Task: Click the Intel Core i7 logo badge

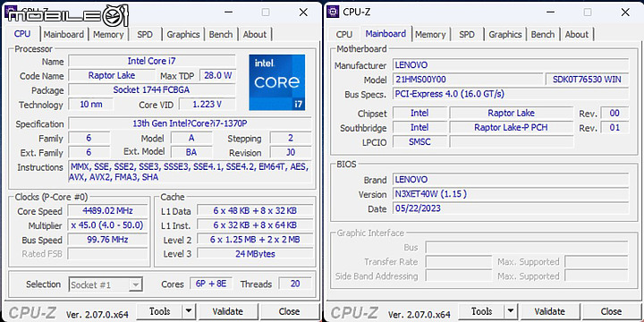Action: pos(276,82)
